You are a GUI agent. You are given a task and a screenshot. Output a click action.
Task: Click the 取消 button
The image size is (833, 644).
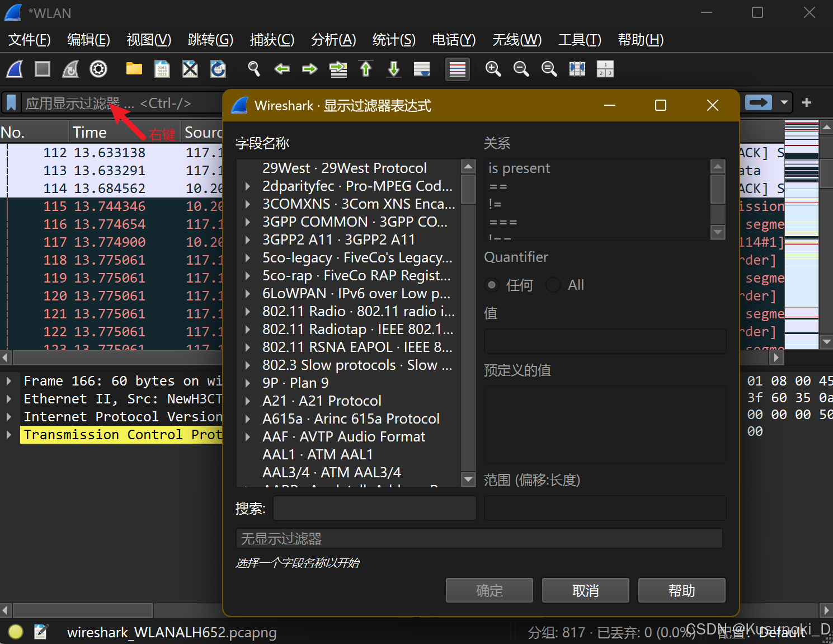tap(586, 590)
